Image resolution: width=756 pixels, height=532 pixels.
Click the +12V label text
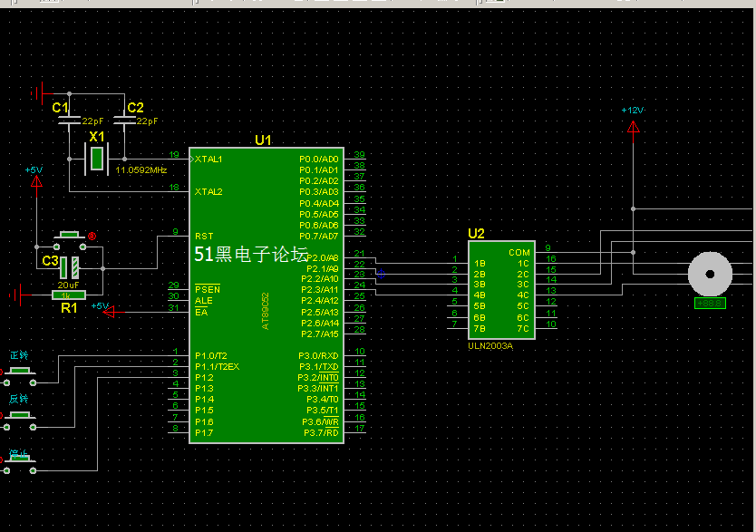tap(632, 111)
